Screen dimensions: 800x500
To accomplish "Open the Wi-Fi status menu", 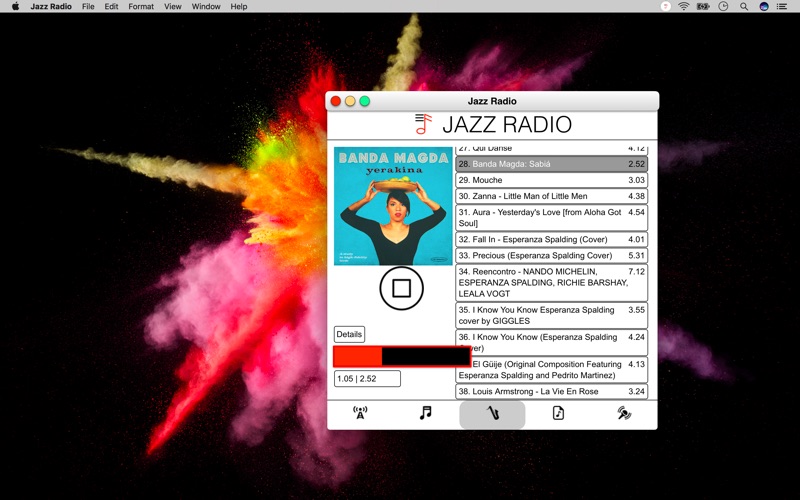I will coord(684,6).
